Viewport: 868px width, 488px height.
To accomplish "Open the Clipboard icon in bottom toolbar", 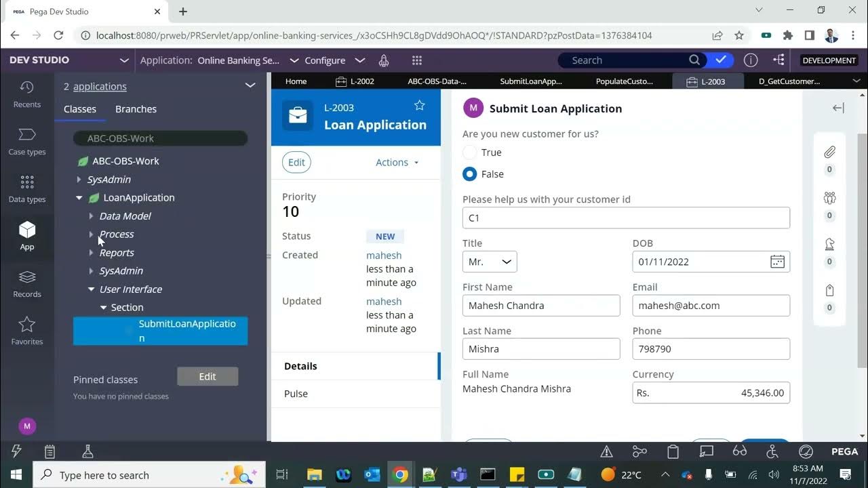I will pyautogui.click(x=50, y=451).
